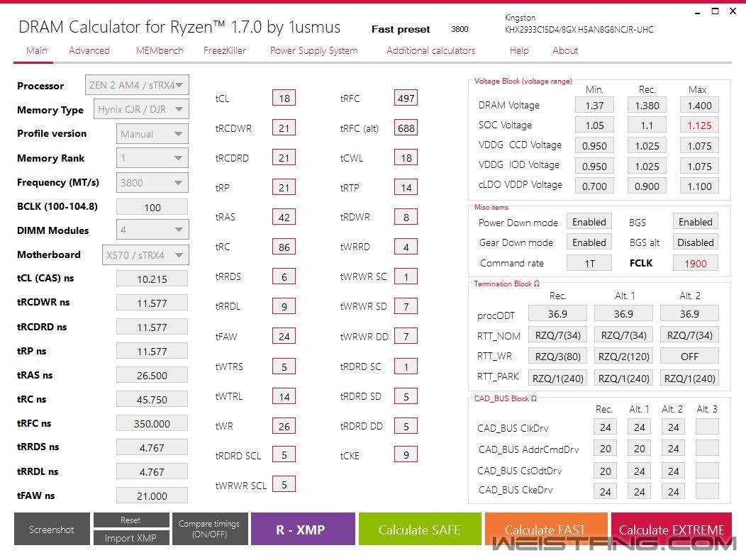Click the Import XMP button
This screenshot has width=746, height=560.
[131, 537]
